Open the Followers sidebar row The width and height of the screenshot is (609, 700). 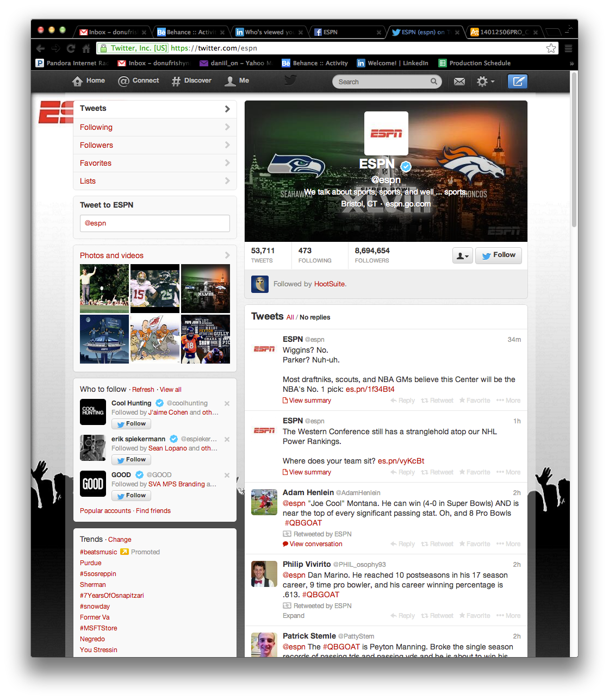(155, 145)
